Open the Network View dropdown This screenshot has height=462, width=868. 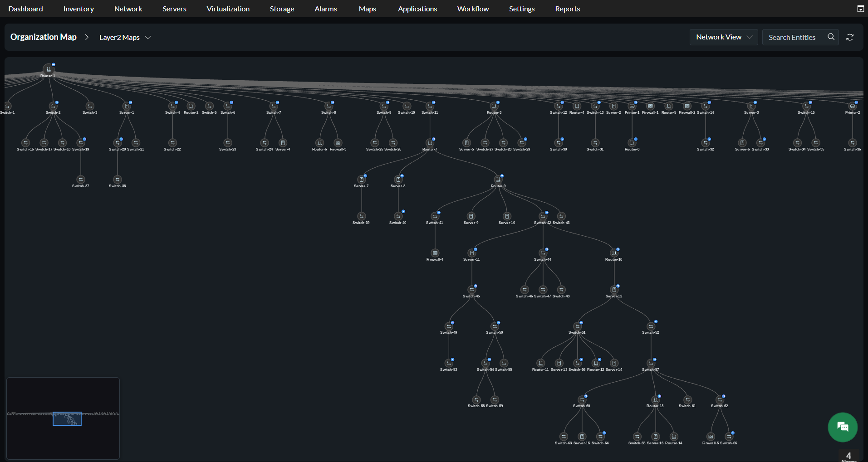click(724, 37)
